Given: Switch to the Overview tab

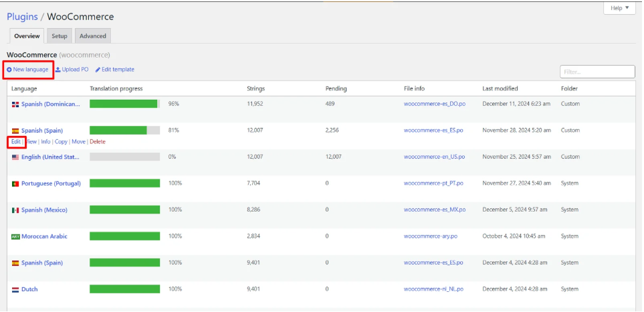Looking at the screenshot, I should [x=27, y=36].
